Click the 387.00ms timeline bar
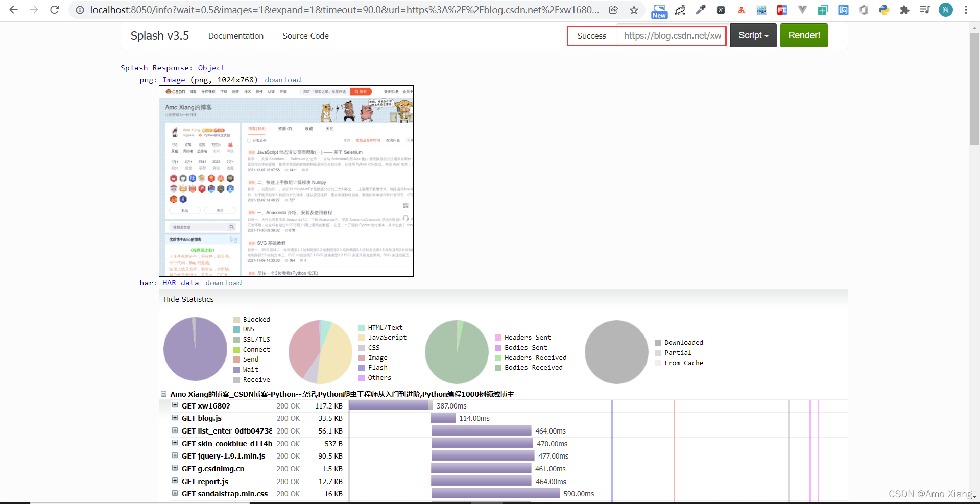 391,405
